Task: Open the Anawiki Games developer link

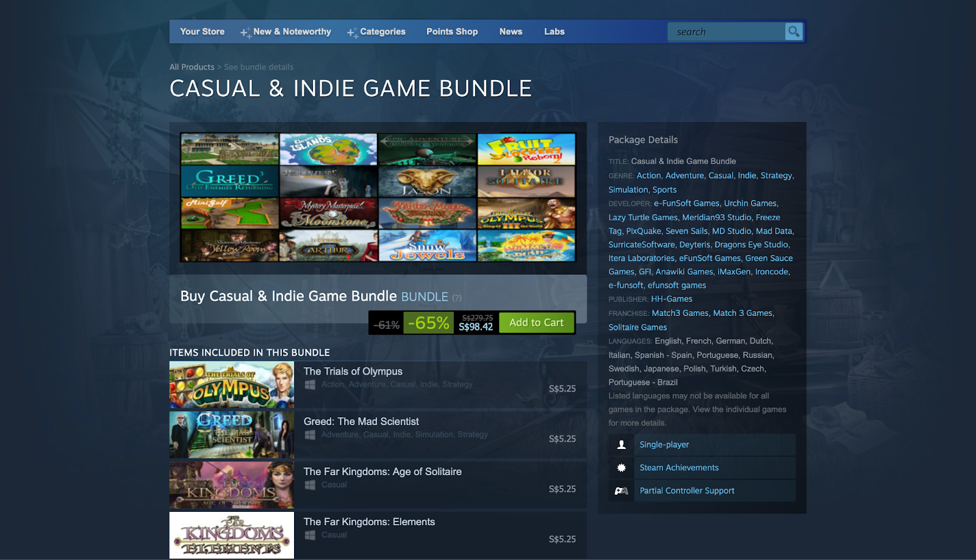Action: (684, 272)
